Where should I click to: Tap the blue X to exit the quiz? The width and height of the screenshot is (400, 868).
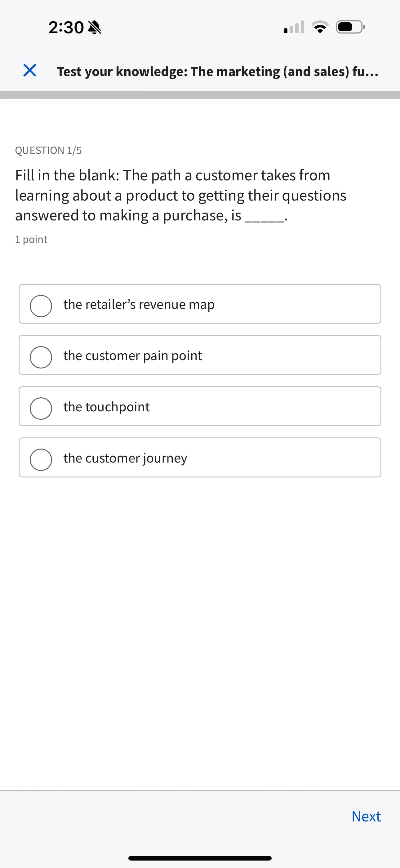(x=30, y=71)
